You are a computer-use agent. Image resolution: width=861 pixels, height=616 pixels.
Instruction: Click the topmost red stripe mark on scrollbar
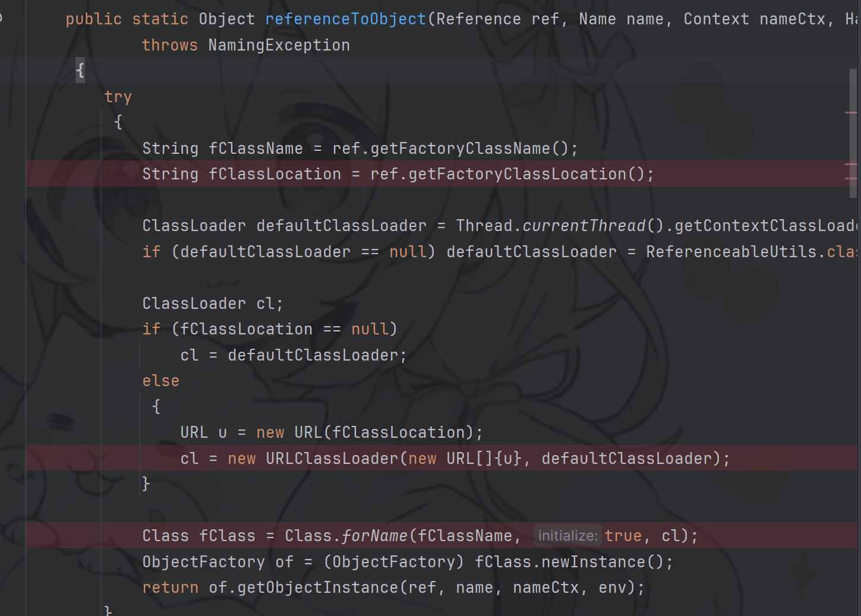coord(850,112)
